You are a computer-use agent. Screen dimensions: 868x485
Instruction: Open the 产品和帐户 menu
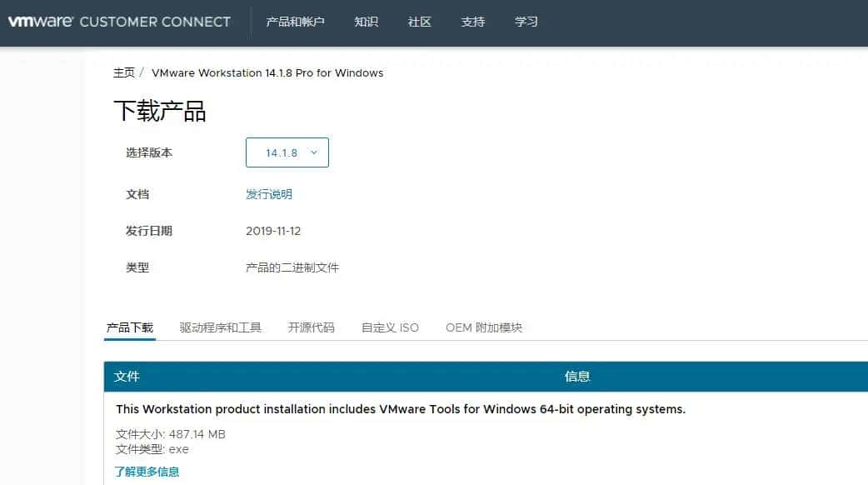(296, 22)
